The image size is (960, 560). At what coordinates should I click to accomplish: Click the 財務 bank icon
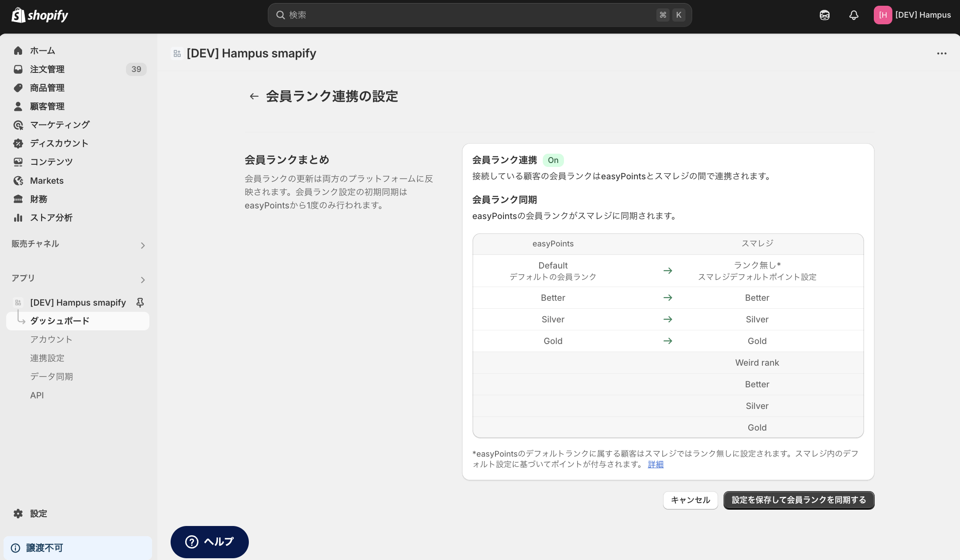tap(18, 199)
